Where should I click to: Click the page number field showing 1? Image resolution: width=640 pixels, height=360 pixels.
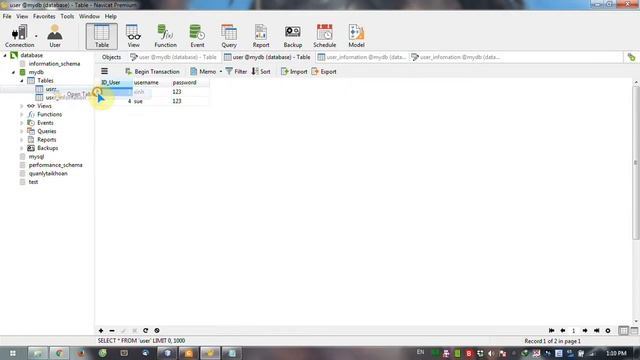coord(573,331)
